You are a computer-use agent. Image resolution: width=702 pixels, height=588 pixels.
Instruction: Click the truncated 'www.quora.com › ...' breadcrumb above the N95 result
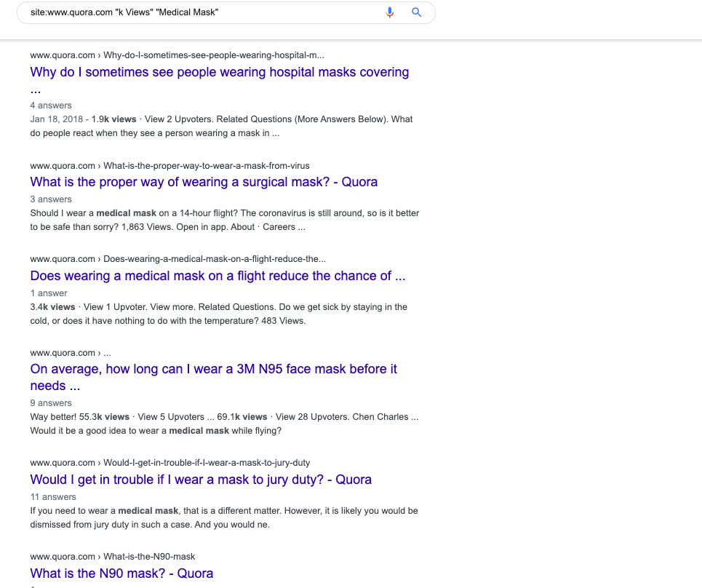71,353
